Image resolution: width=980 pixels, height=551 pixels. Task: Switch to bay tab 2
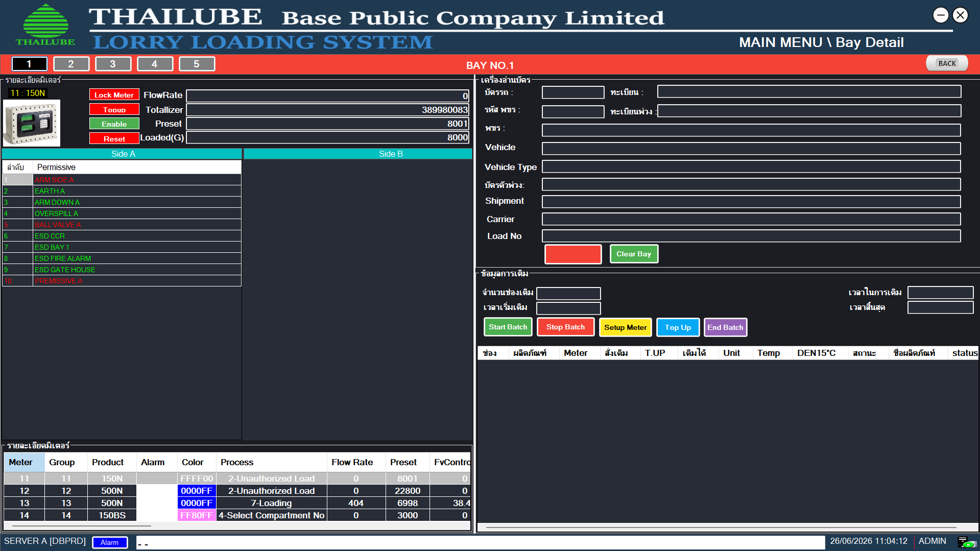click(71, 64)
